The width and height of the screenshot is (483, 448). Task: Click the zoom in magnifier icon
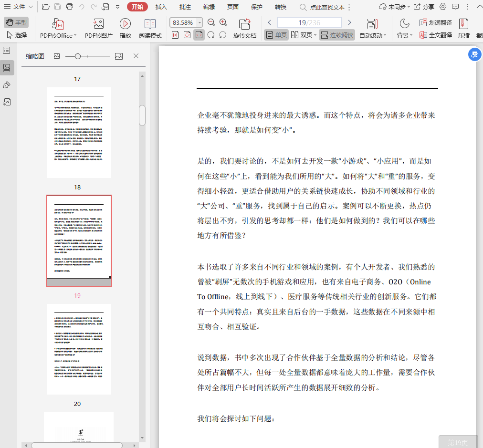click(x=223, y=22)
